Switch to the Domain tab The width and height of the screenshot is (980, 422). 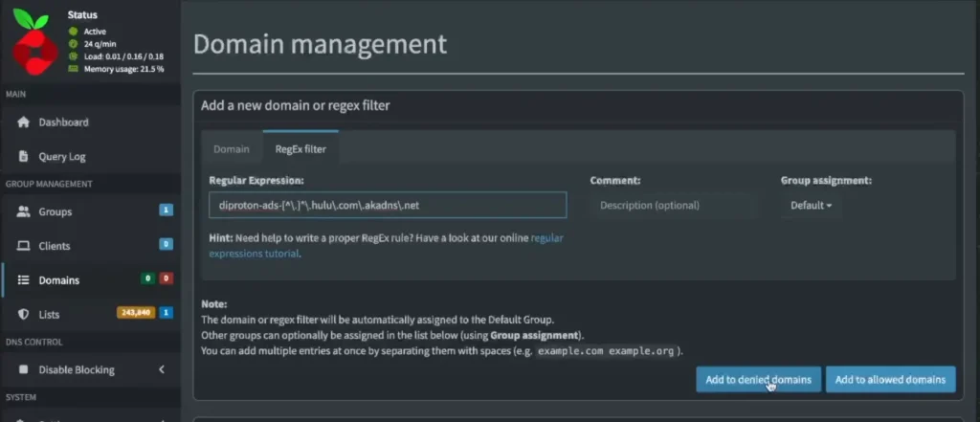coord(232,149)
